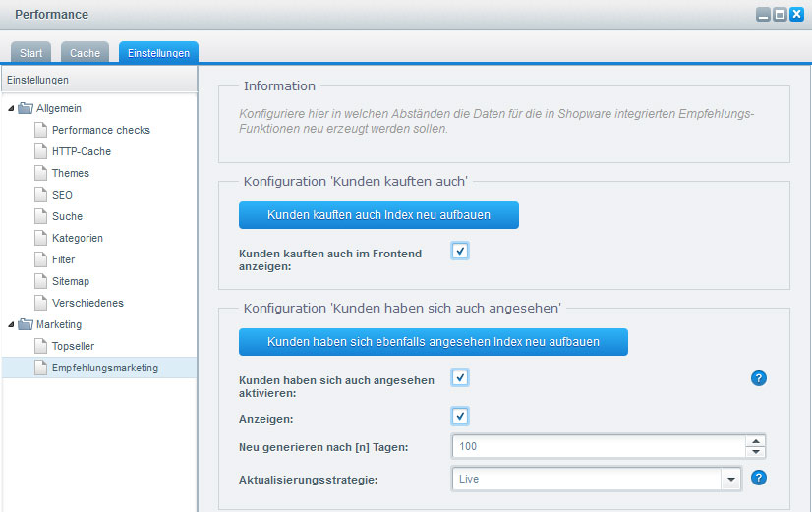Open the Aktualisierungsstrategie dropdown

730,479
